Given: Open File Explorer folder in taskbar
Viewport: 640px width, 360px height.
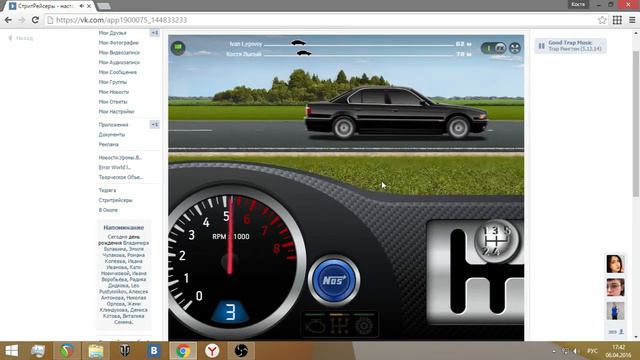Looking at the screenshot, I should point(96,351).
